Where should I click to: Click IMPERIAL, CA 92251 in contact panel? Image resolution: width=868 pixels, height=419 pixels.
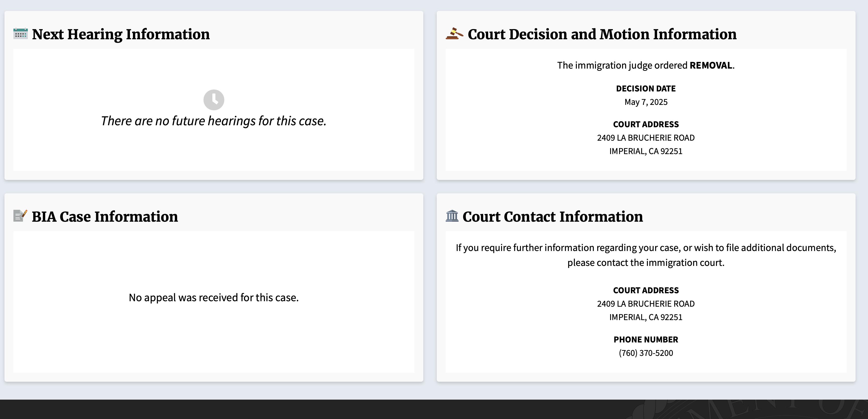pyautogui.click(x=646, y=317)
